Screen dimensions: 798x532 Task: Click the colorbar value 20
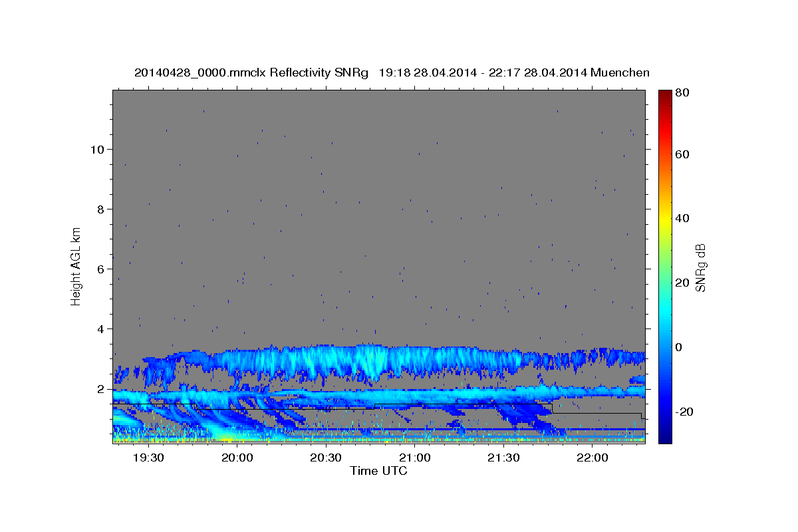[x=683, y=283]
